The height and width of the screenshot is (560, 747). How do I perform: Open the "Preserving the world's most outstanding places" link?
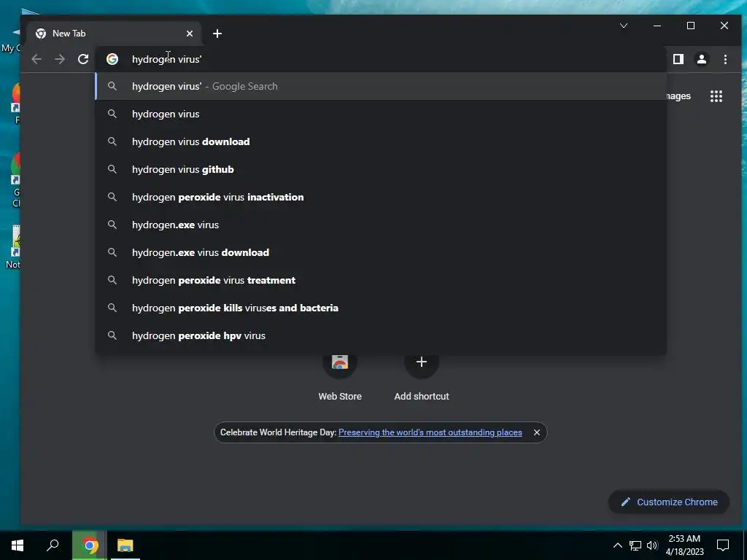point(430,432)
